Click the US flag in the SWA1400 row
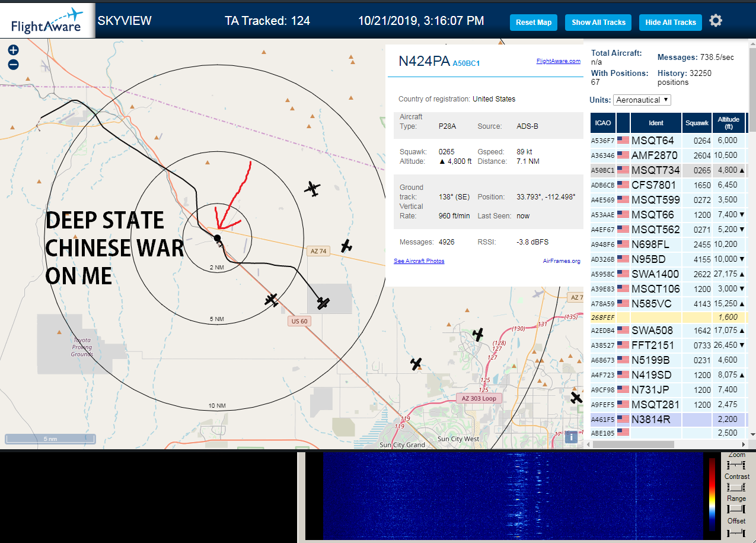Screen dimensions: 756x543 point(623,274)
